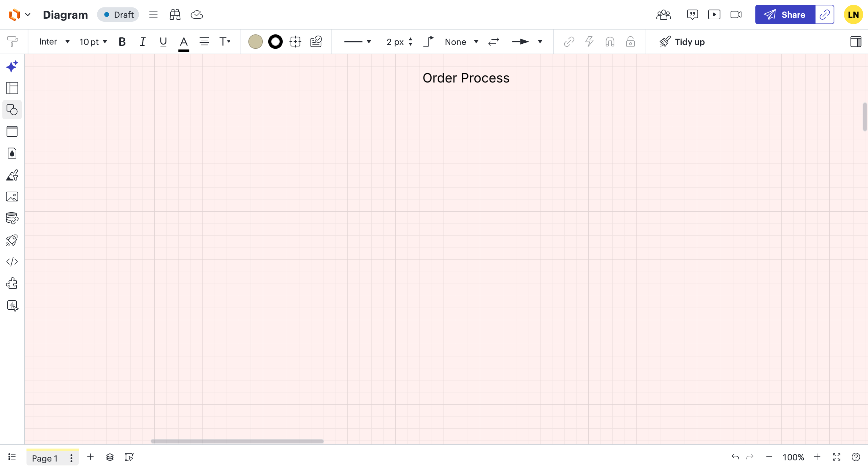This screenshot has height=469, width=868.
Task: Expand the None line-jump dropdown
Action: [x=461, y=42]
